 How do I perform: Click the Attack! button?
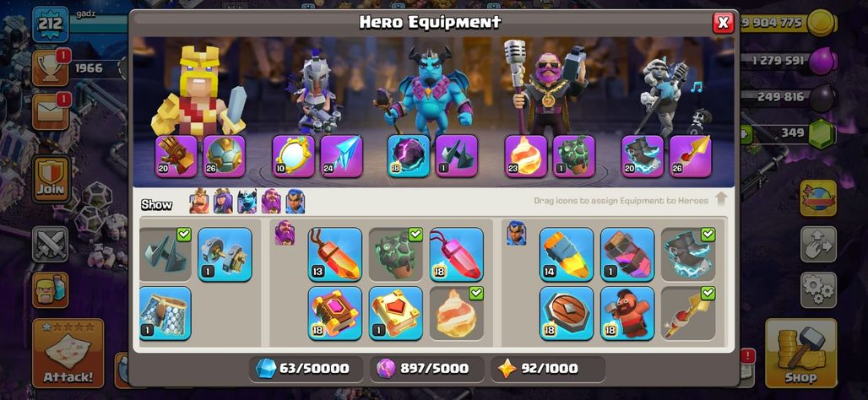coord(68,353)
